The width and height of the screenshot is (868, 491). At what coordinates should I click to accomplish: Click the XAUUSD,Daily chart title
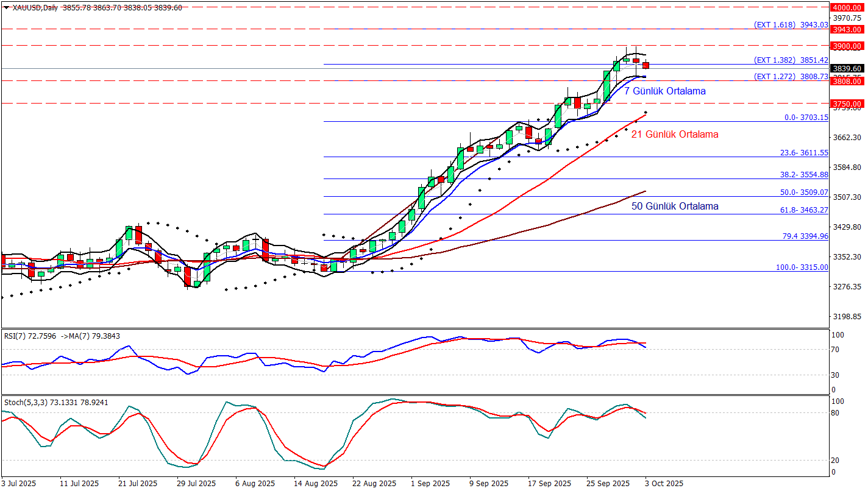pyautogui.click(x=35, y=8)
